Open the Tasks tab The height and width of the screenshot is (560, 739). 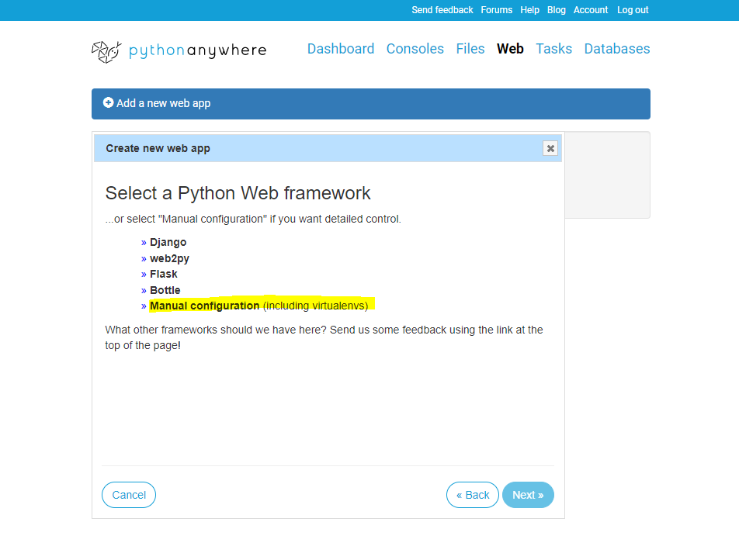click(553, 49)
